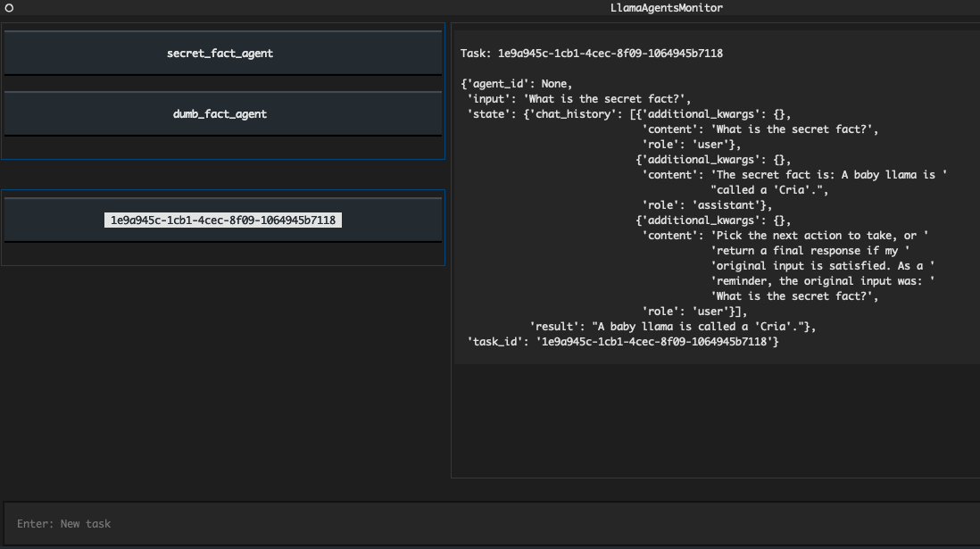980x549 pixels.
Task: Click the LlamaAgentsMonitor title text
Action: (666, 8)
